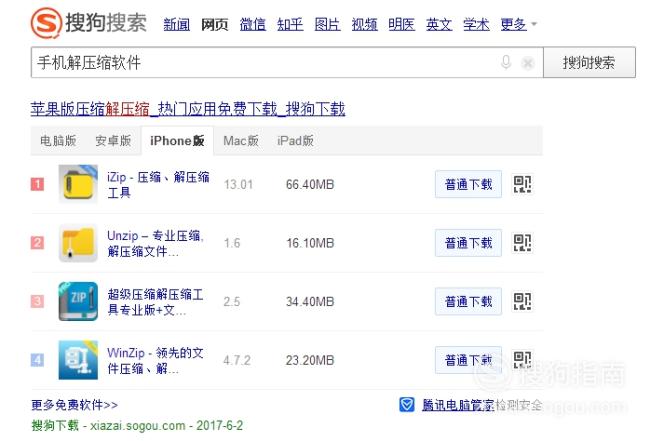
Task: Select the 网页 search category
Action: coord(215,24)
